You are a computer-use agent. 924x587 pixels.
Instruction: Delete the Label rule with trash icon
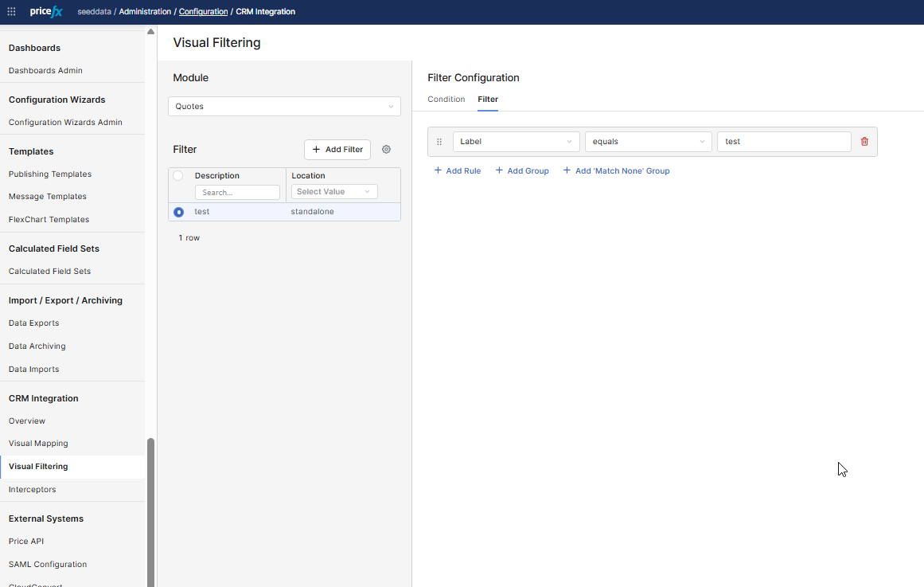tap(864, 142)
